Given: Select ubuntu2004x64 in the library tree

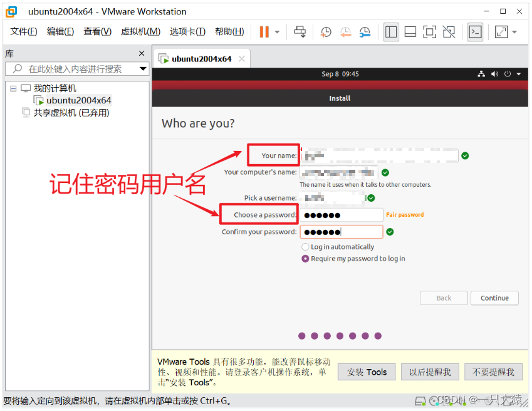Looking at the screenshot, I should coord(79,100).
